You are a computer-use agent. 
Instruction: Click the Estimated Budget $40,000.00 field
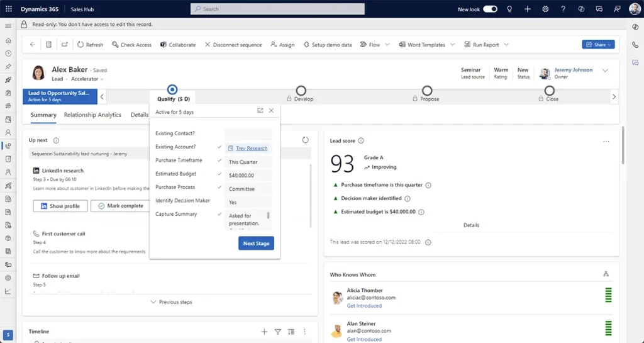coord(248,176)
